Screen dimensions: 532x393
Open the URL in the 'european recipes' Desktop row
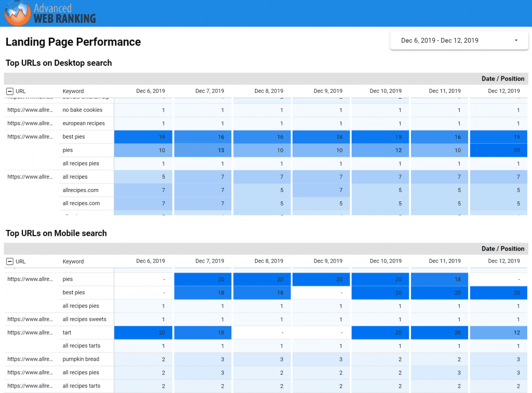click(x=30, y=124)
